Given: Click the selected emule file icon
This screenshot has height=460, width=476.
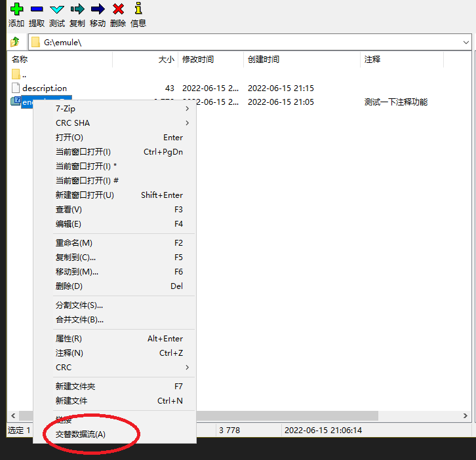Looking at the screenshot, I should click(16, 101).
